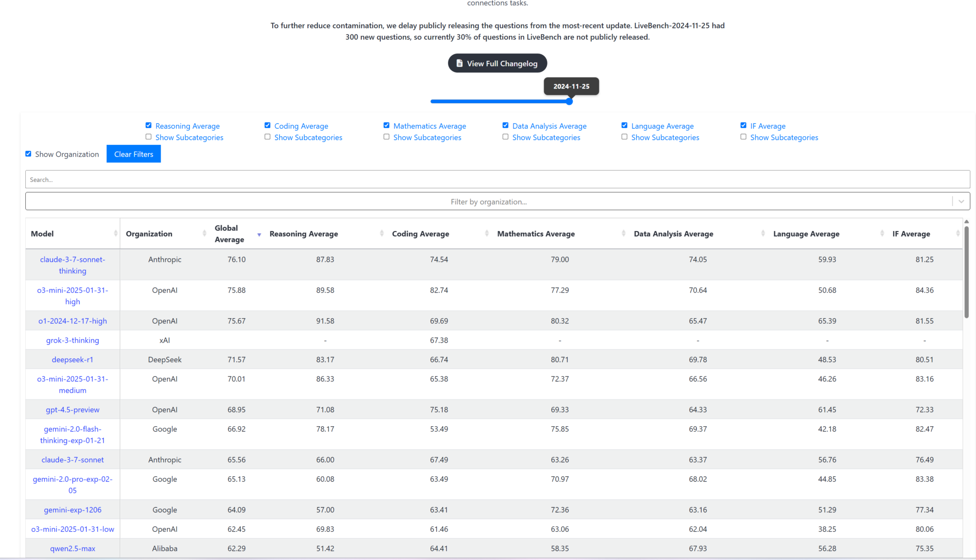The width and height of the screenshot is (976, 560).
Task: Sort by the Coding Average arrows icon
Action: click(x=487, y=233)
